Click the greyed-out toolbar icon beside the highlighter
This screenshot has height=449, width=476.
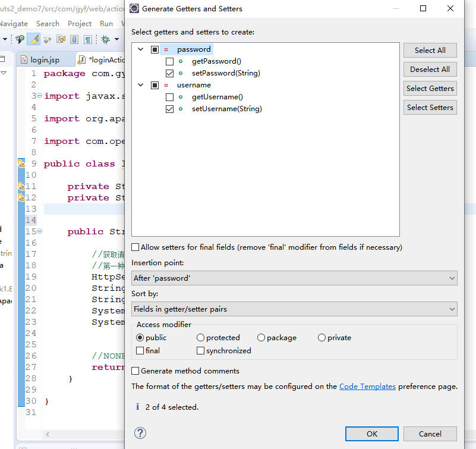[x=47, y=39]
